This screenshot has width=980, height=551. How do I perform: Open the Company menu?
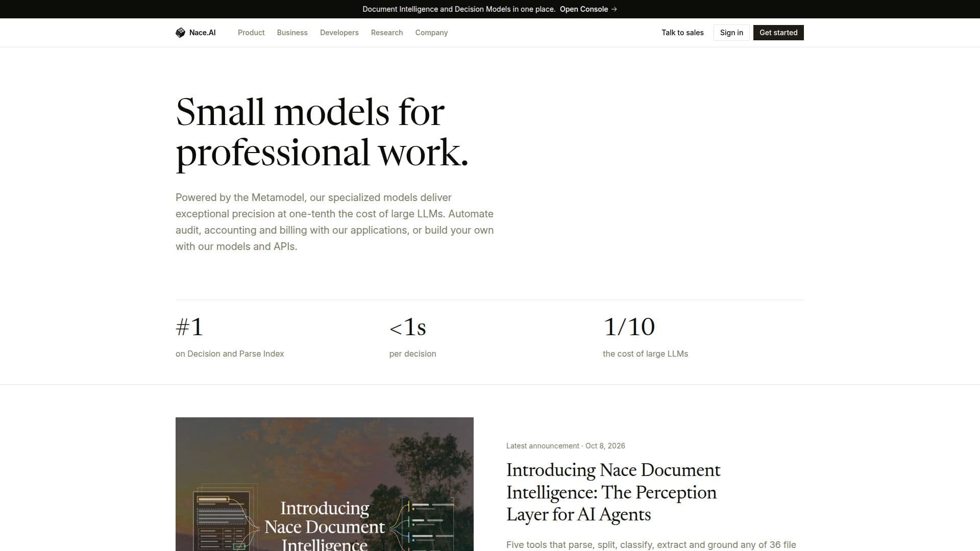pyautogui.click(x=431, y=33)
